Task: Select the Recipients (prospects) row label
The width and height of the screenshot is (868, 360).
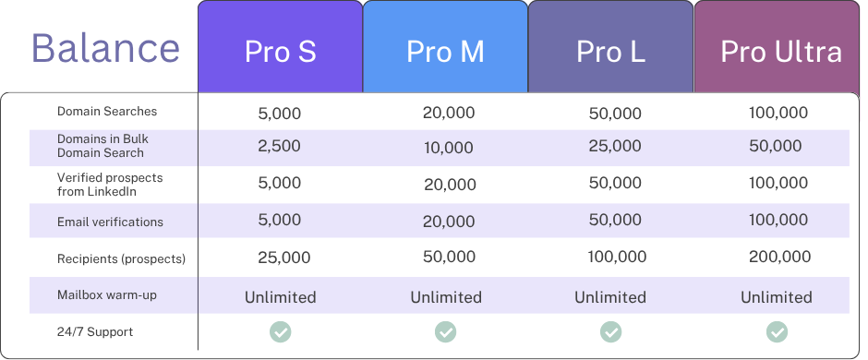Action: coord(121,258)
